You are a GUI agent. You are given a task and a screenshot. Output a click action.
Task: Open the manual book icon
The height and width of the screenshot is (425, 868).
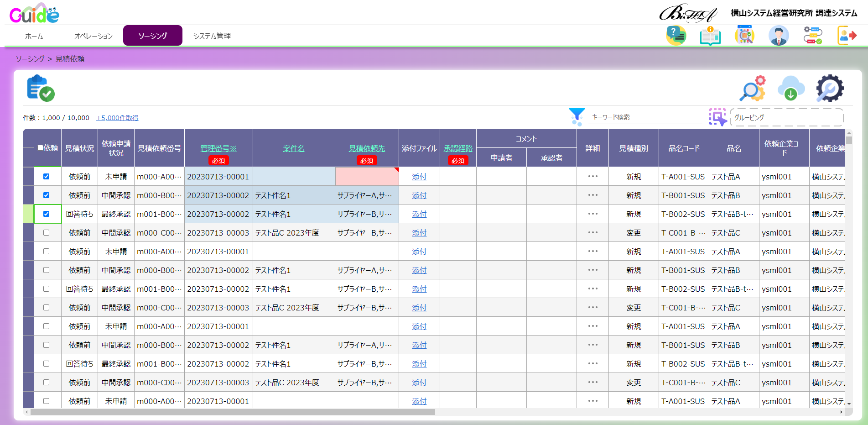710,35
